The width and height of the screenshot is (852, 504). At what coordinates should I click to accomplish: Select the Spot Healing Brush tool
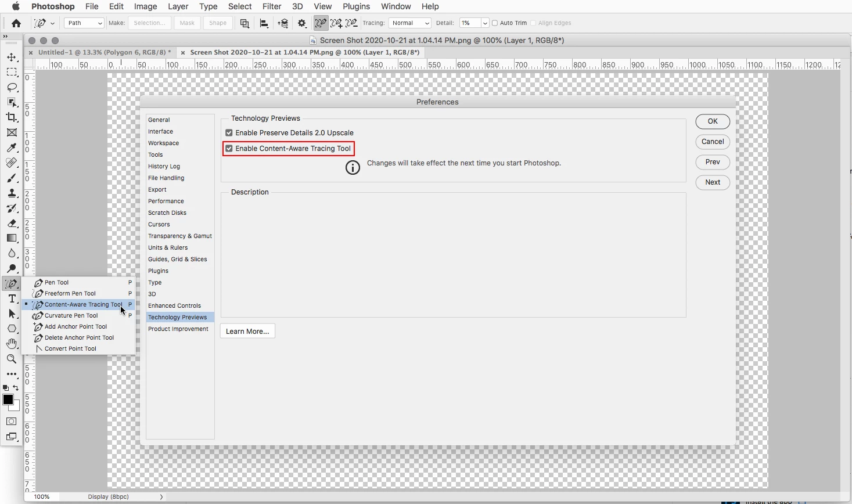tap(12, 163)
